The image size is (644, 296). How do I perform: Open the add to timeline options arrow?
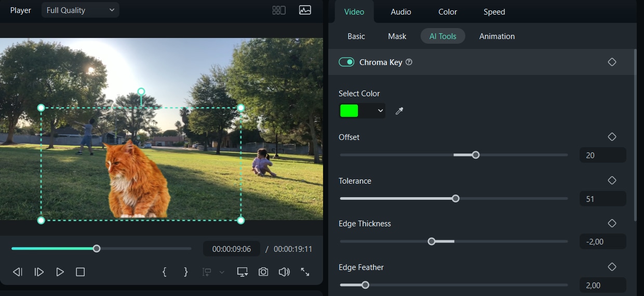[x=222, y=272]
